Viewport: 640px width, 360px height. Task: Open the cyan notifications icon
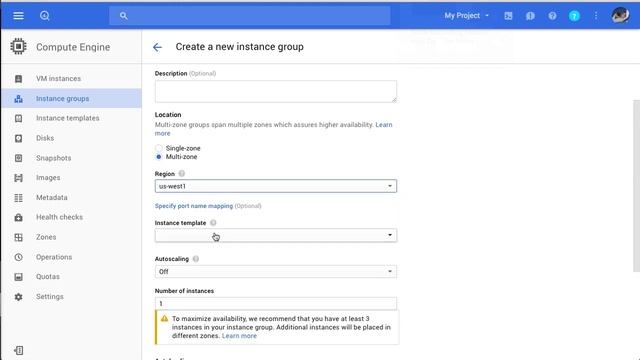tap(574, 16)
